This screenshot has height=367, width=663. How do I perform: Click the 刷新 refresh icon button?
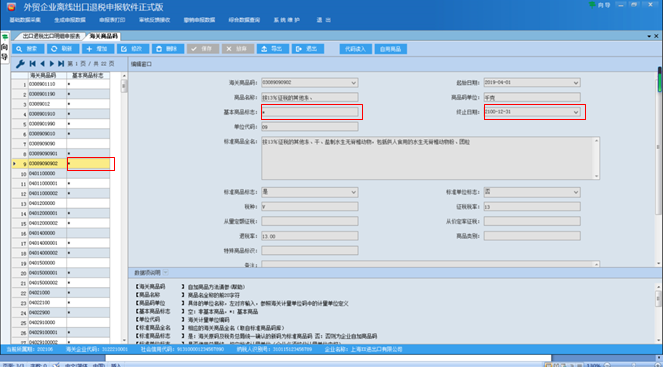click(x=63, y=49)
